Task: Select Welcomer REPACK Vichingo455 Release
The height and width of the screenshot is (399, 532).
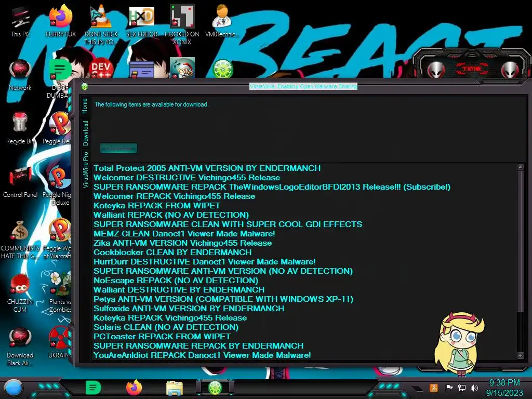Action: (x=174, y=196)
